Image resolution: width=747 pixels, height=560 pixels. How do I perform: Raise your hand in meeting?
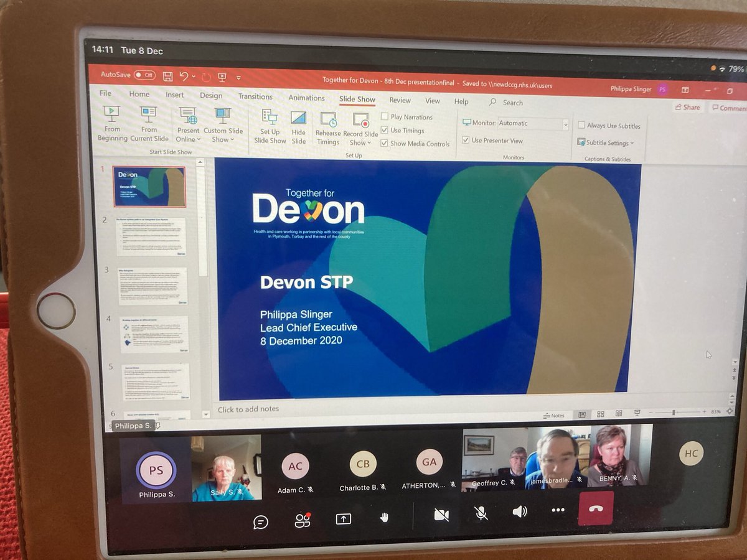click(385, 518)
